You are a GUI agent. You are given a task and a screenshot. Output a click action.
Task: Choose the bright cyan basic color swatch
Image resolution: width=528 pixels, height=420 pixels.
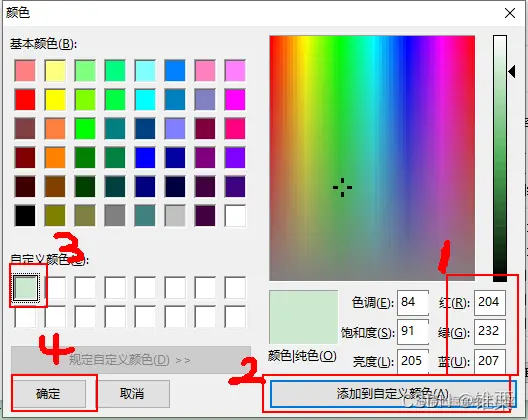point(145,99)
